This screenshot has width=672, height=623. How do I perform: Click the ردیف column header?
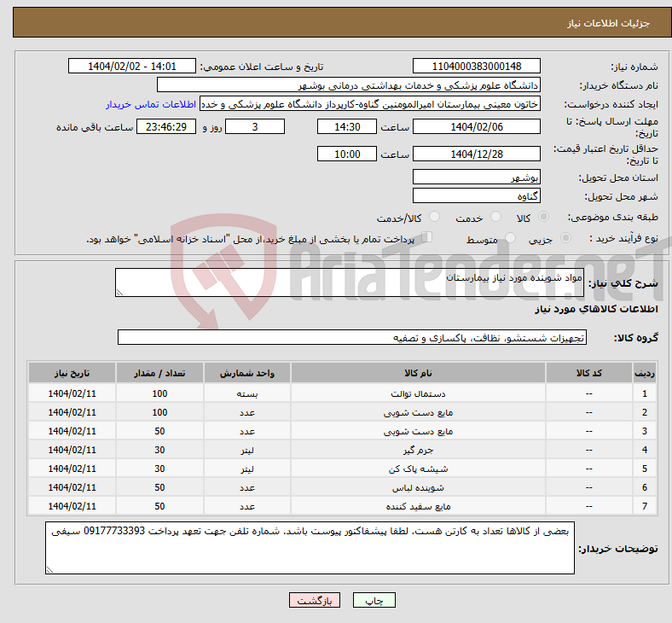644,373
